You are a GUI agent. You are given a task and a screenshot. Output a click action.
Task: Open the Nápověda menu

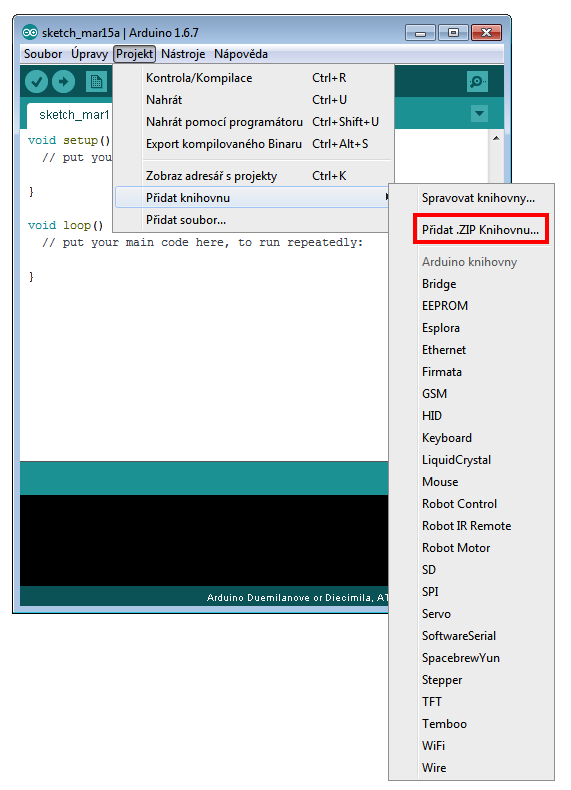pyautogui.click(x=241, y=54)
